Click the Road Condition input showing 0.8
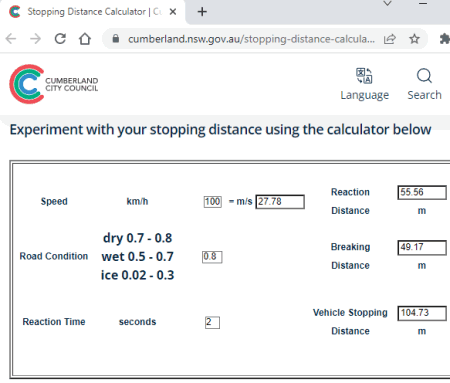This screenshot has height=383, width=450. 212,257
